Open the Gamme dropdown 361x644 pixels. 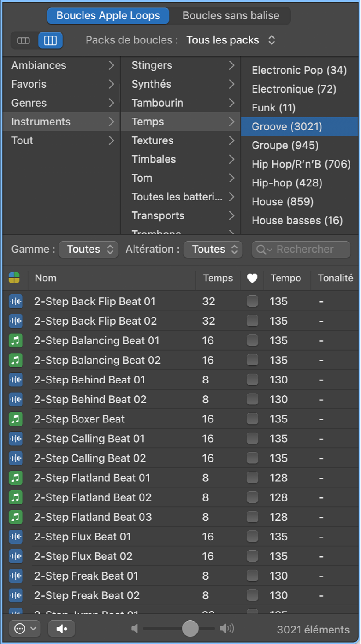(x=89, y=250)
